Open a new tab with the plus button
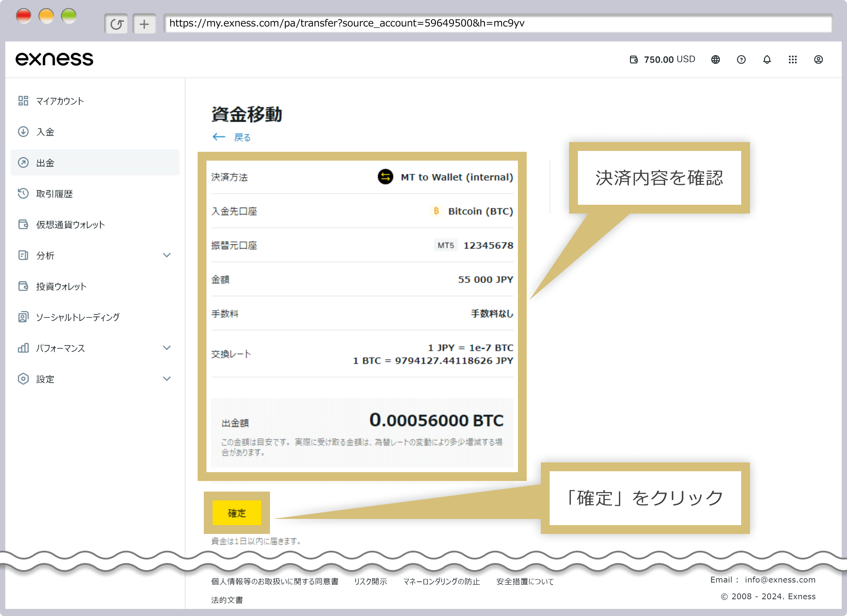 [144, 24]
